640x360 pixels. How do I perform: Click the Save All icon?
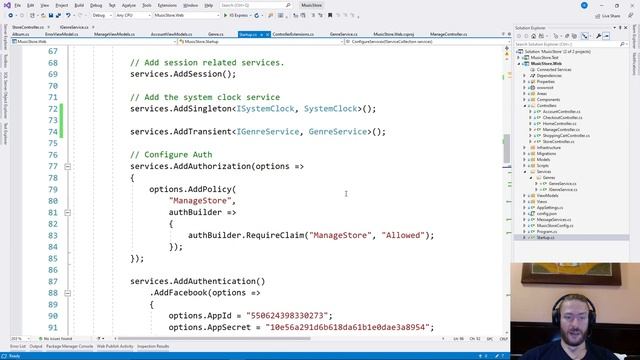(58, 16)
